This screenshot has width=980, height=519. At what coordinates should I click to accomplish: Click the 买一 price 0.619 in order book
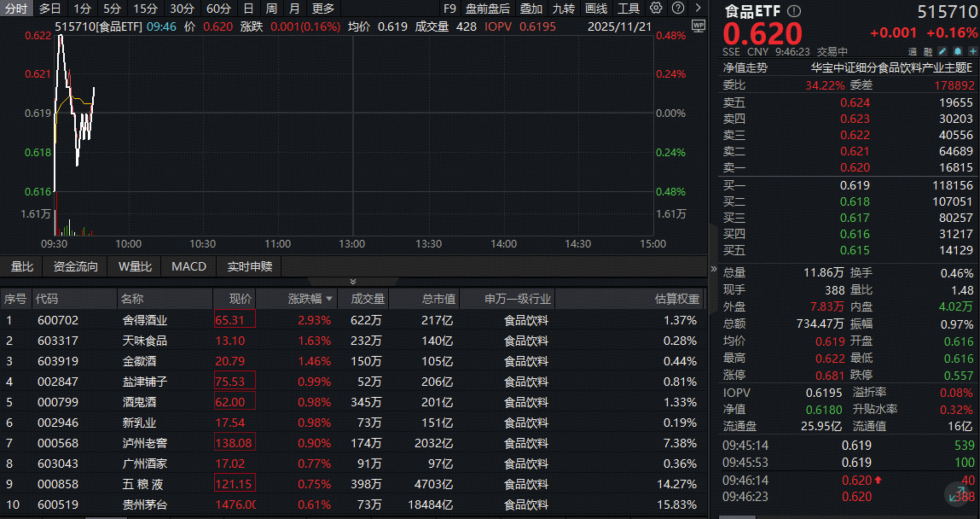[855, 185]
